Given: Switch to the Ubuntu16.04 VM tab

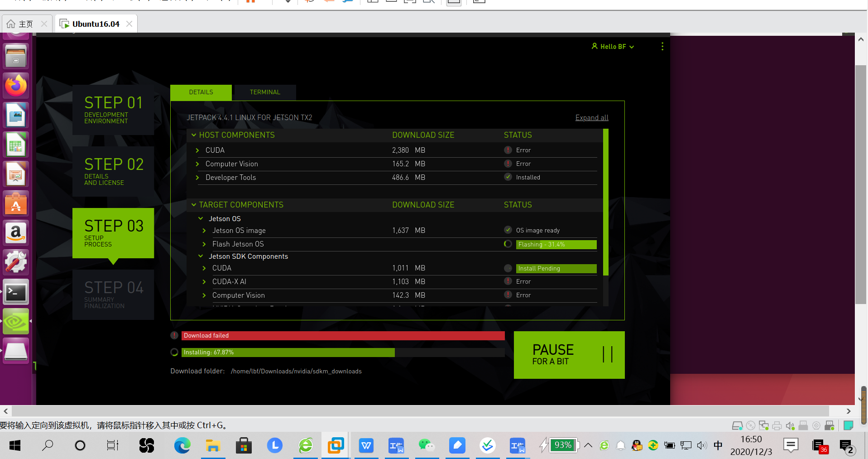Looking at the screenshot, I should 96,24.
